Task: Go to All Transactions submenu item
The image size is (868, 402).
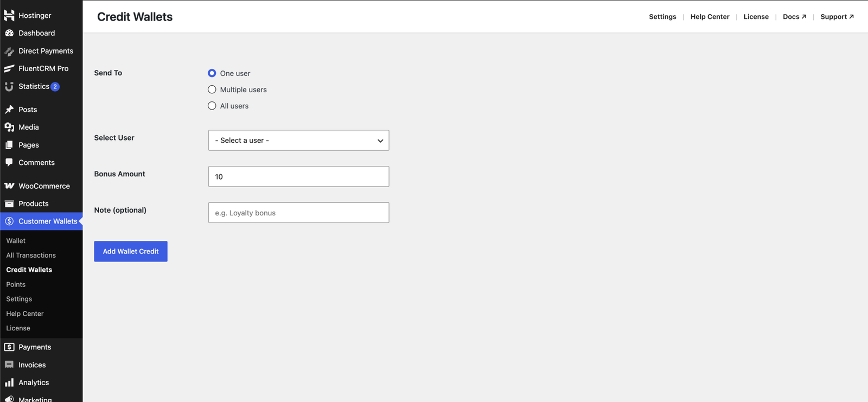Action: [31, 255]
